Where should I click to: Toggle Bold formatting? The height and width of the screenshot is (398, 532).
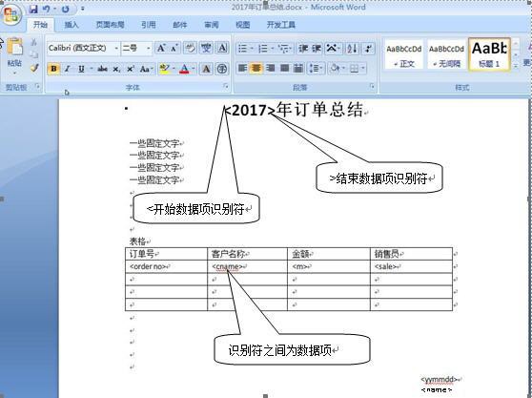click(53, 69)
